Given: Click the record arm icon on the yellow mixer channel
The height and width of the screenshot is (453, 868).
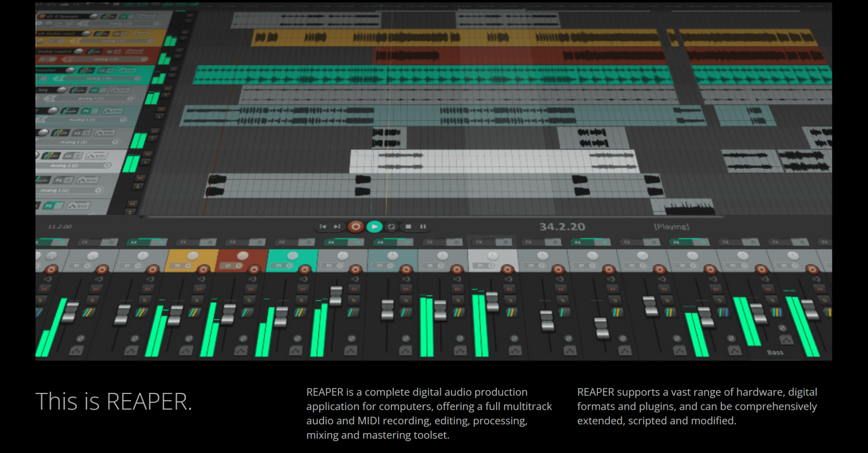Looking at the screenshot, I should [x=203, y=269].
